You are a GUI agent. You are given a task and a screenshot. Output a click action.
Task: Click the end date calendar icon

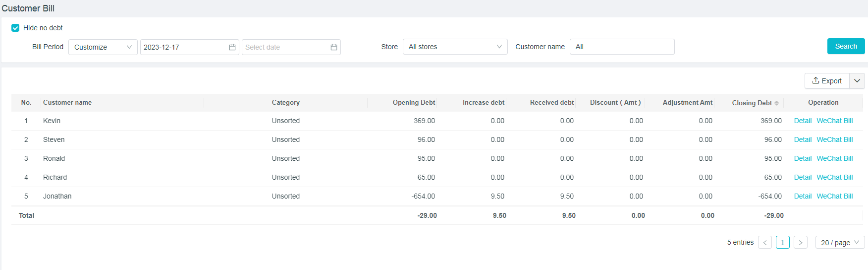(333, 47)
